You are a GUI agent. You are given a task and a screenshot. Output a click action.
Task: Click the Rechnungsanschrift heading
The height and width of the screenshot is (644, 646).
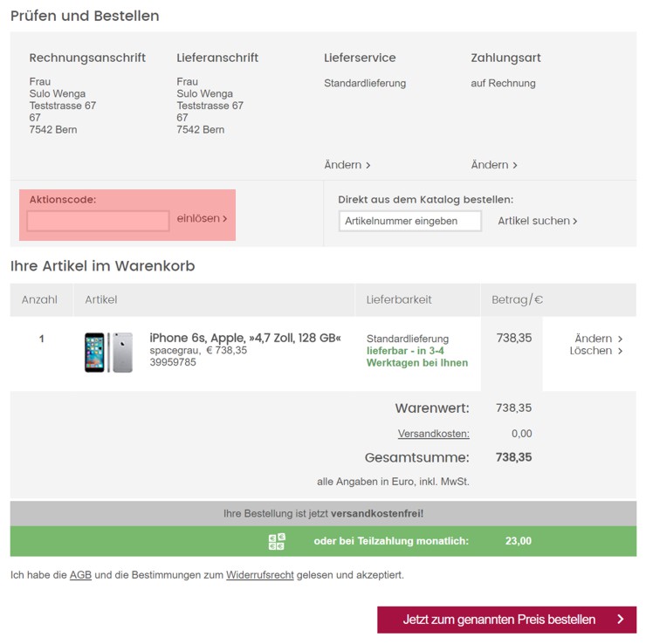[87, 58]
